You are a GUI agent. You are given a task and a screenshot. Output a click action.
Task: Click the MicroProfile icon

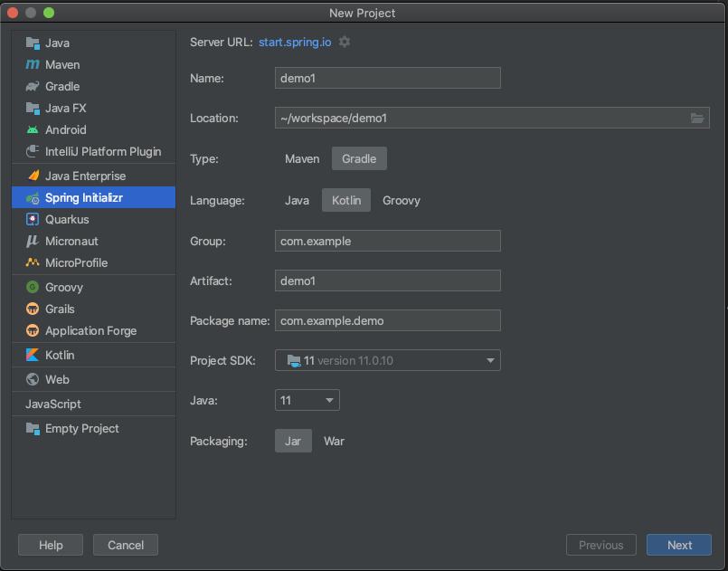pos(33,262)
